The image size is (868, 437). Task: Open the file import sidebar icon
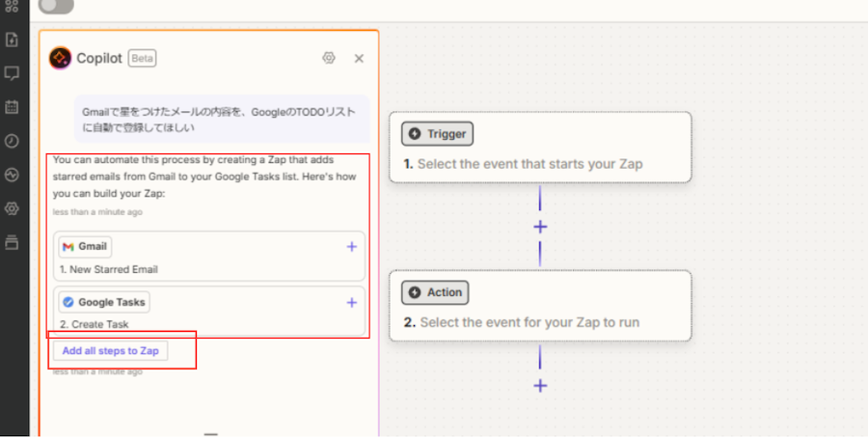pyautogui.click(x=12, y=40)
